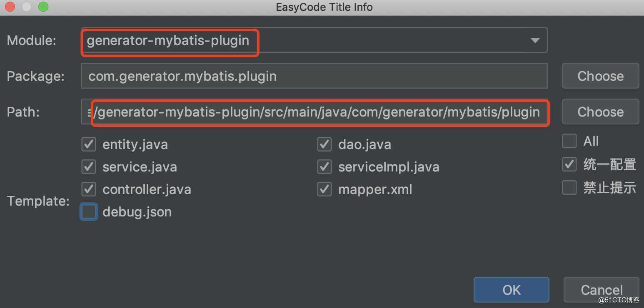The image size is (644, 308).
Task: Enable the debug.json template checkbox
Action: coord(89,212)
